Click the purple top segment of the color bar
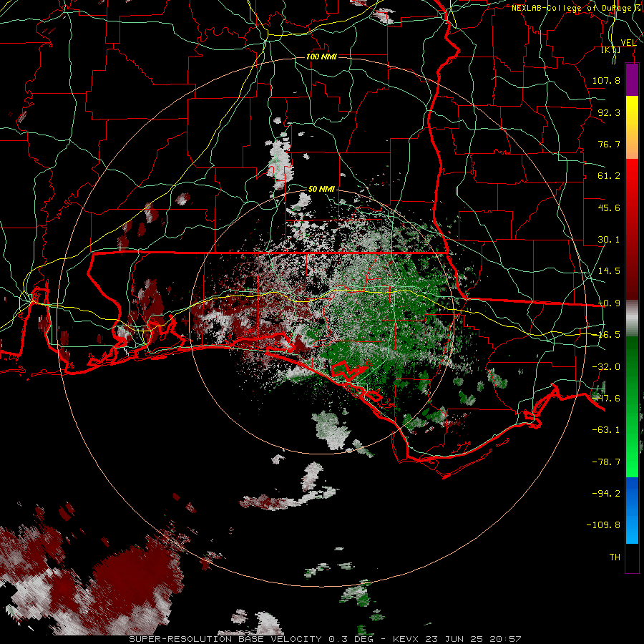 pos(632,80)
